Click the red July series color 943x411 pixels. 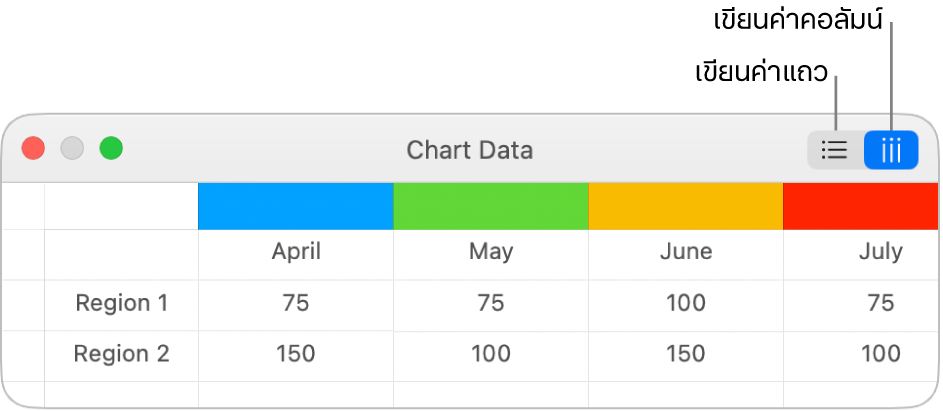862,206
